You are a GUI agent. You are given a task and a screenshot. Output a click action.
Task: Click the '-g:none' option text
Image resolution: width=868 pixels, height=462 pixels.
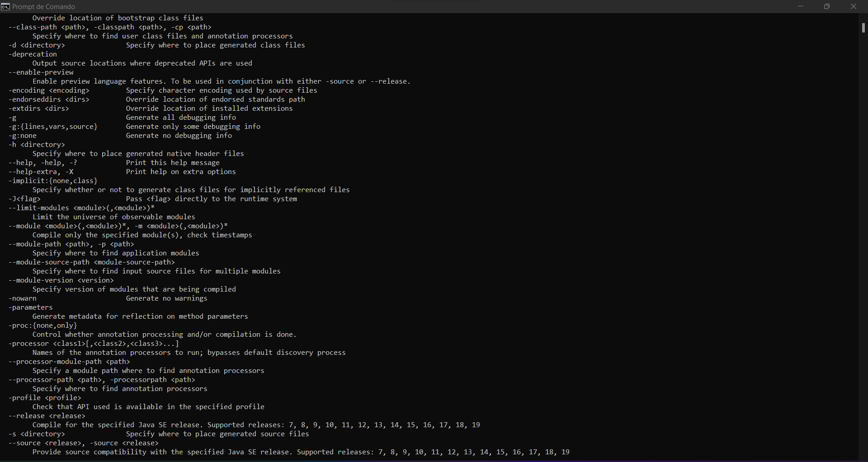click(23, 136)
